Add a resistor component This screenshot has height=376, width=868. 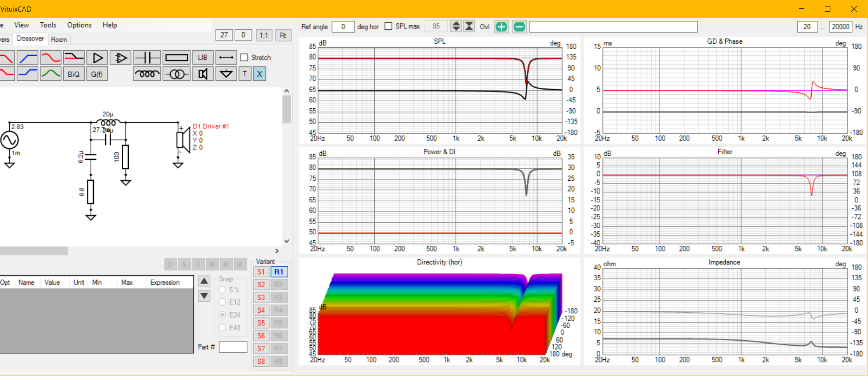pyautogui.click(x=177, y=58)
